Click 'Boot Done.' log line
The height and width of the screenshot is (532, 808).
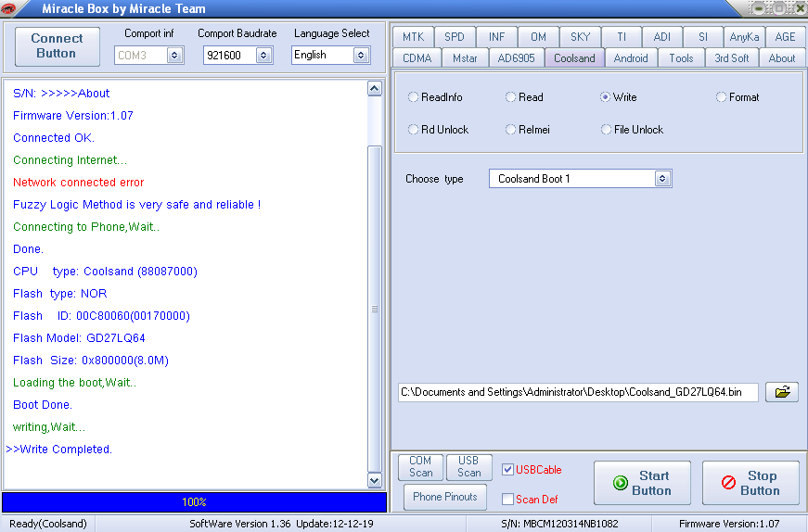(x=43, y=405)
